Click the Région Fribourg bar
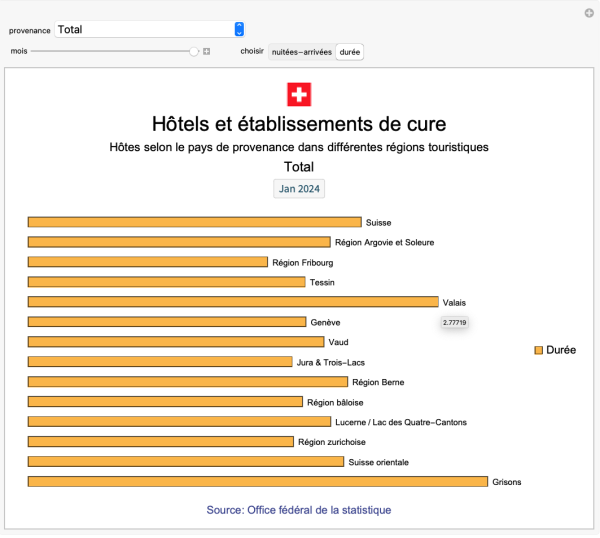This screenshot has height=538, width=600. 148,262
